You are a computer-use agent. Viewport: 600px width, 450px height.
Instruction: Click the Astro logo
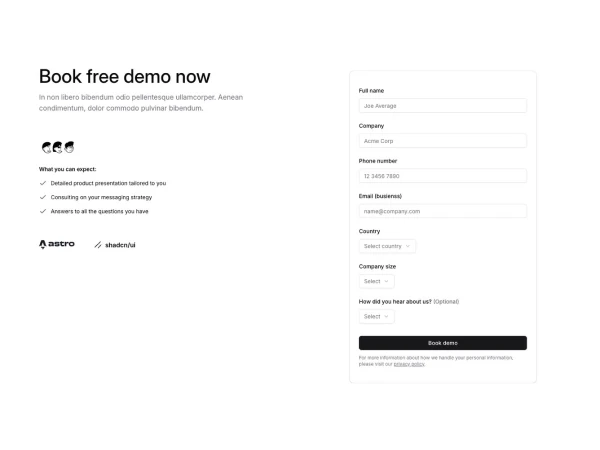pyautogui.click(x=57, y=244)
